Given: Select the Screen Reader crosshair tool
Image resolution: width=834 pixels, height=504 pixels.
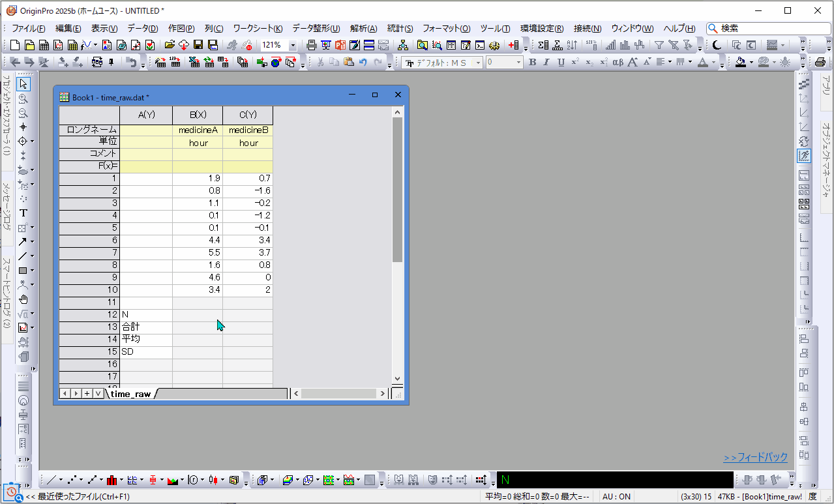Looking at the screenshot, I should pos(23,127).
